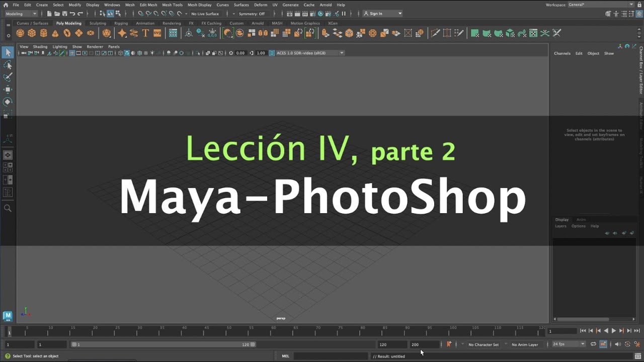Viewport: 644px width, 362px height.
Task: Toggle smooth shade all in viewport toolbar
Action: [x=127, y=53]
